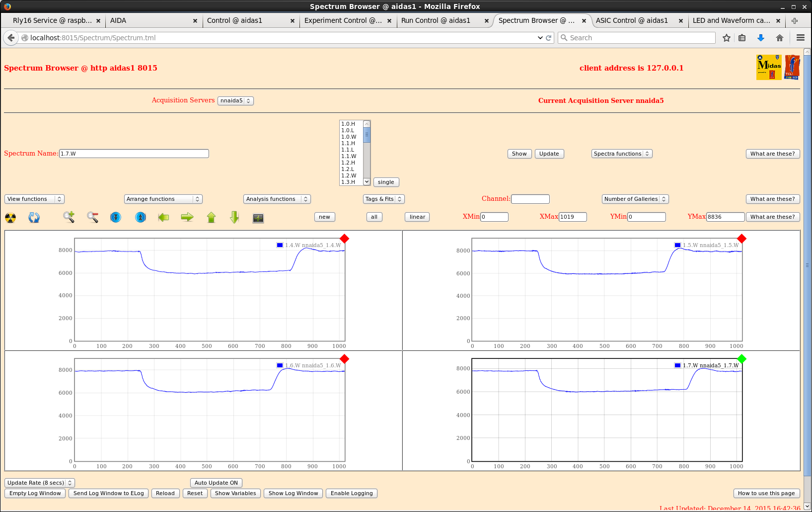Click the blue double-up arrow icon
Image resolution: width=812 pixels, height=512 pixels.
coord(141,217)
